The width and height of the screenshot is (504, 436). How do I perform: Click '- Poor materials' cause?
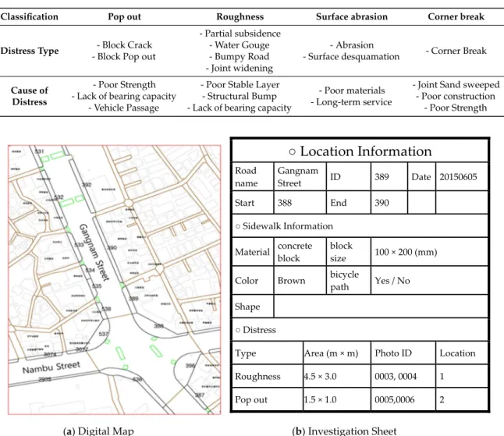pyautogui.click(x=352, y=90)
